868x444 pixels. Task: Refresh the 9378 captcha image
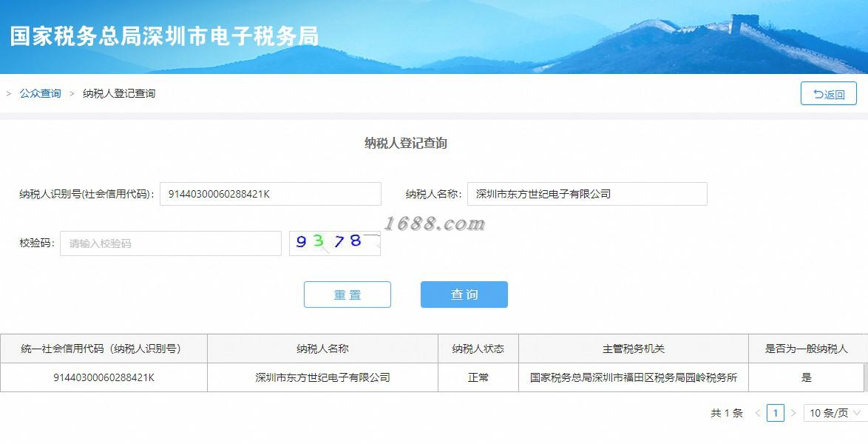click(x=334, y=243)
